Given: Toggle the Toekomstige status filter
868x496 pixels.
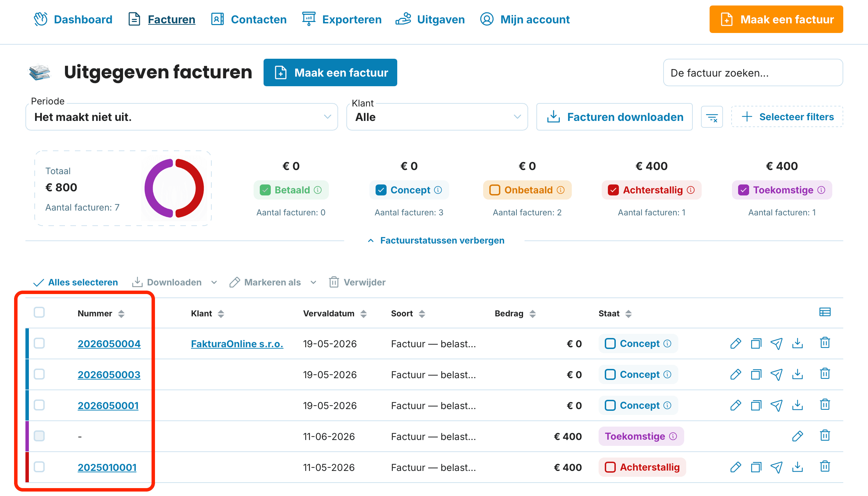Looking at the screenshot, I should click(744, 190).
